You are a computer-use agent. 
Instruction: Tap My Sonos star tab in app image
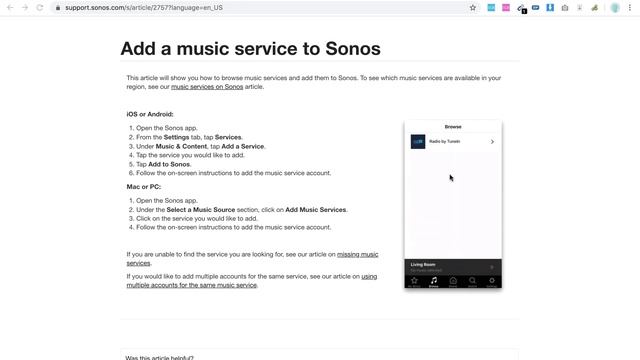(414, 282)
